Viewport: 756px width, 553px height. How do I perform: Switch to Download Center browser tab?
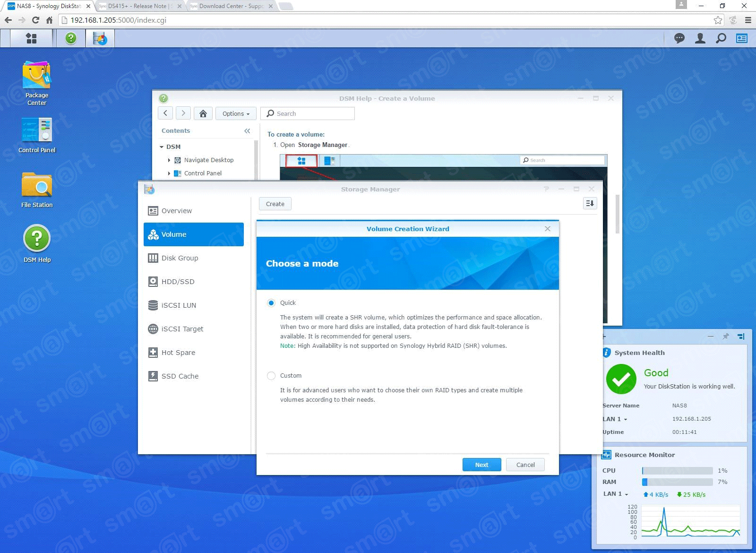click(230, 6)
